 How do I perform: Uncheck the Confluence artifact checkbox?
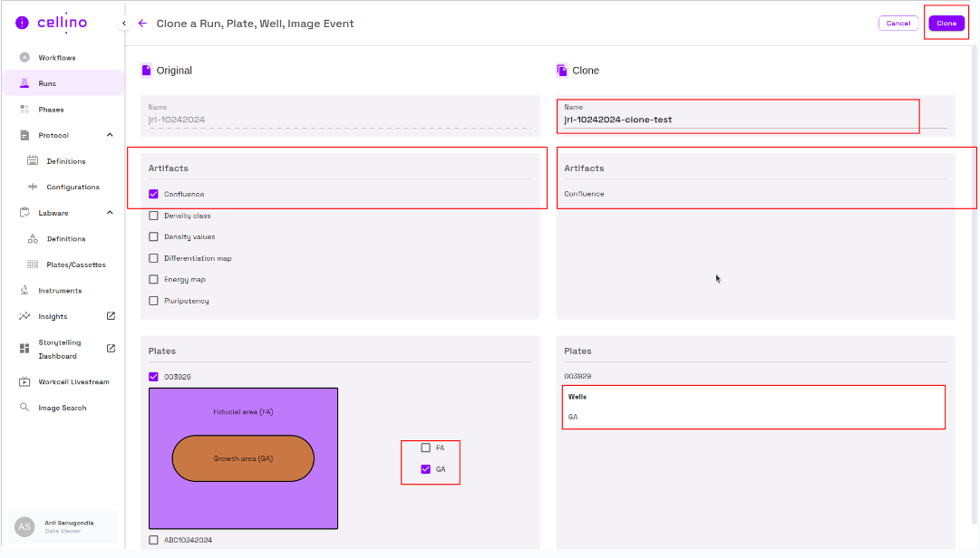point(153,194)
